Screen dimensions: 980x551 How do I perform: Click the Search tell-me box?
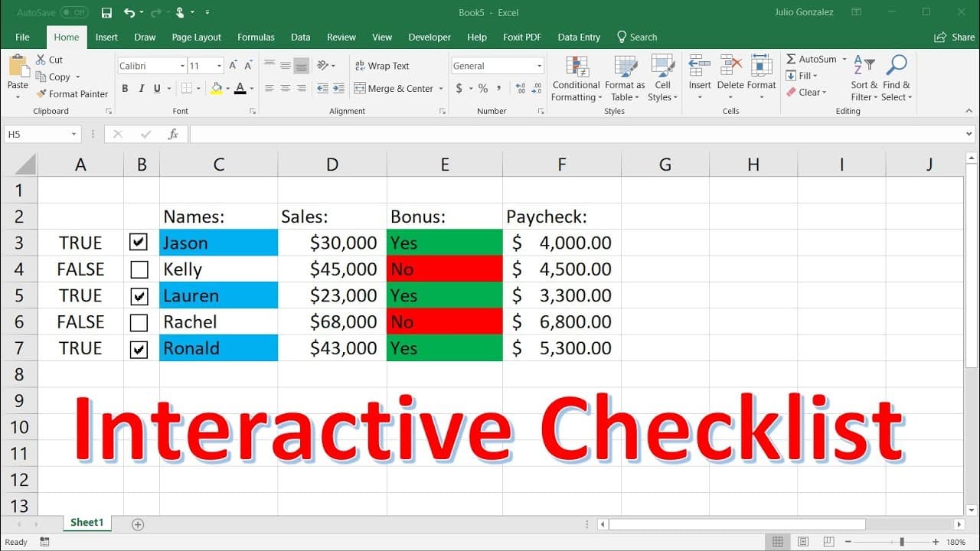637,37
